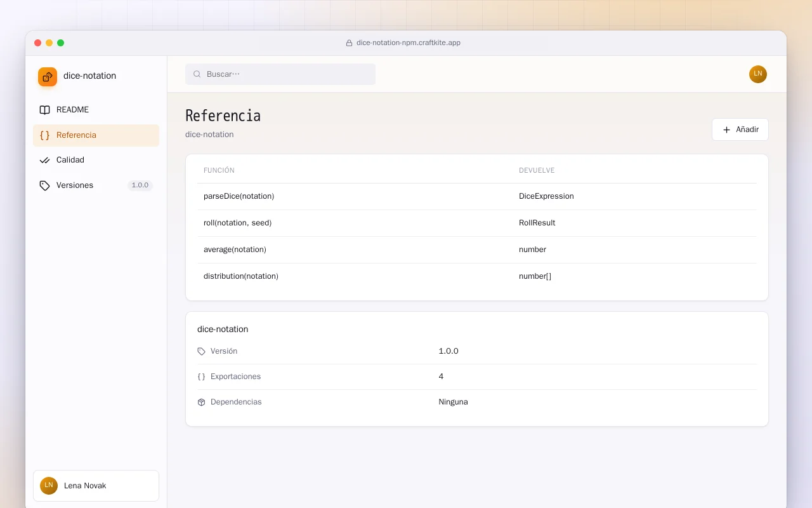Screen dimensions: 812x508
Task: Click the tag icon beside Versión
Action: click(x=202, y=351)
